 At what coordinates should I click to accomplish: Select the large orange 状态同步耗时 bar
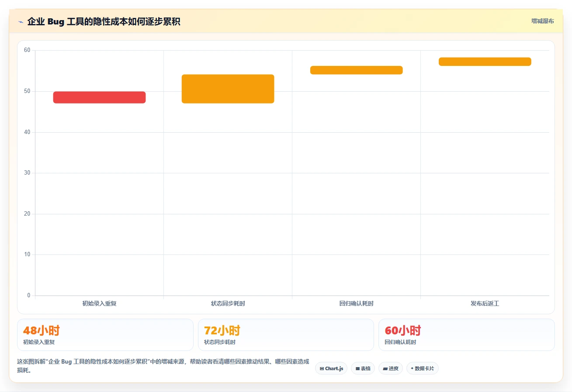(228, 89)
